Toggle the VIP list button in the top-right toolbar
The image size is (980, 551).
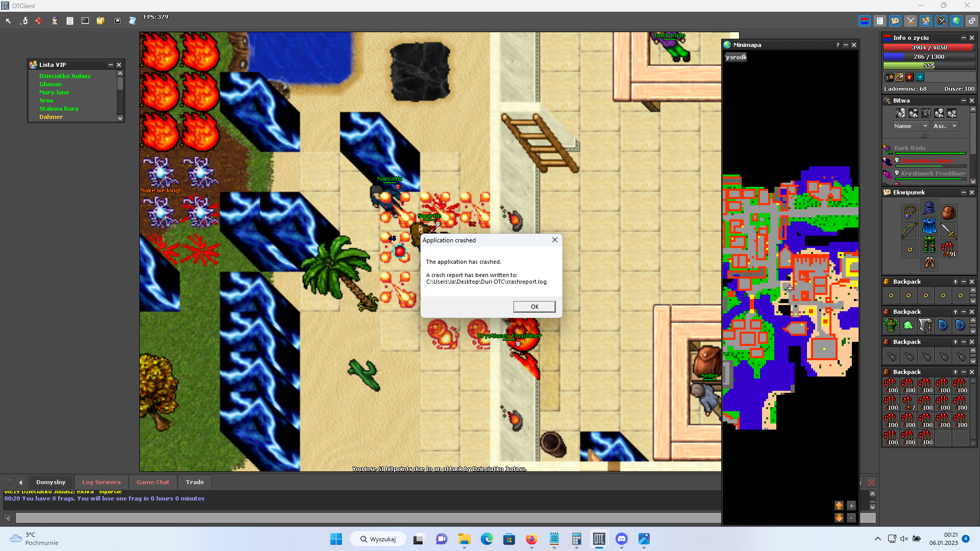click(x=926, y=21)
